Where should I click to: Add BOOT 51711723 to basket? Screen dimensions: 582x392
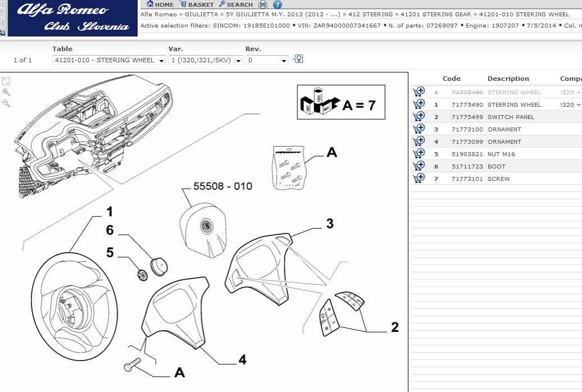click(x=419, y=166)
